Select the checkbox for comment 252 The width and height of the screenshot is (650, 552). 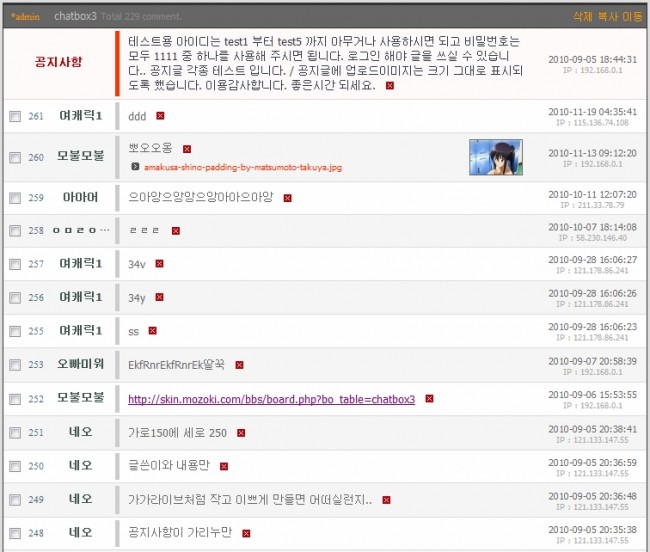click(15, 399)
